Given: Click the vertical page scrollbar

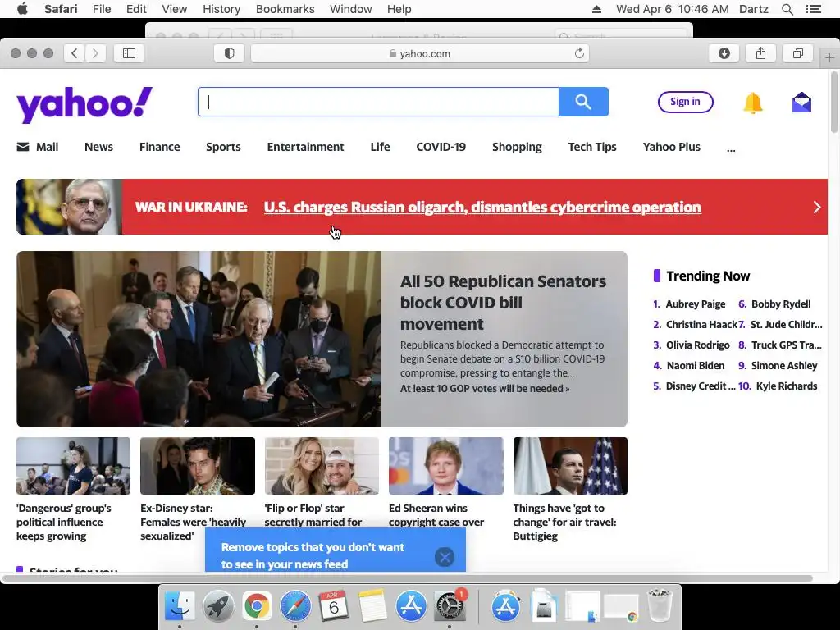Looking at the screenshot, I should point(833,102).
